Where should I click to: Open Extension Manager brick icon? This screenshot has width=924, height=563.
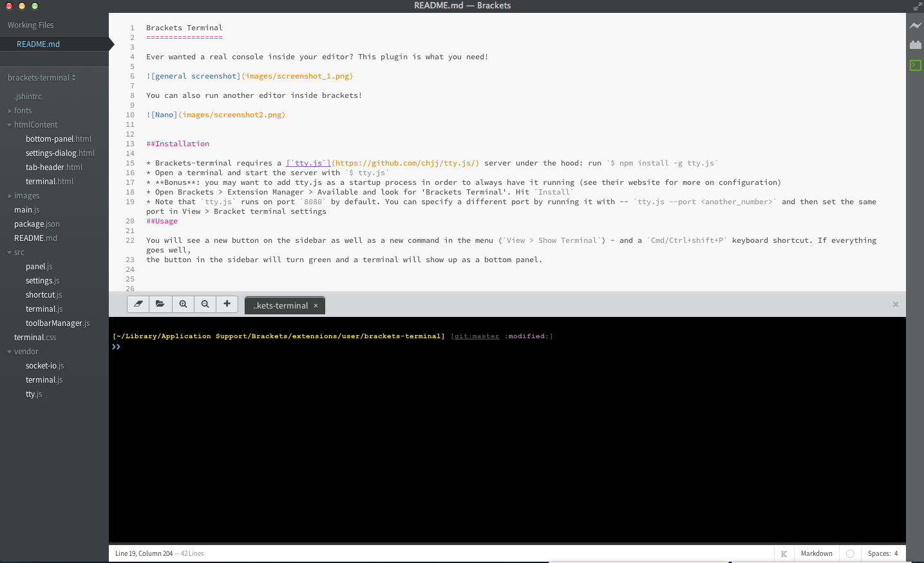pyautogui.click(x=916, y=45)
